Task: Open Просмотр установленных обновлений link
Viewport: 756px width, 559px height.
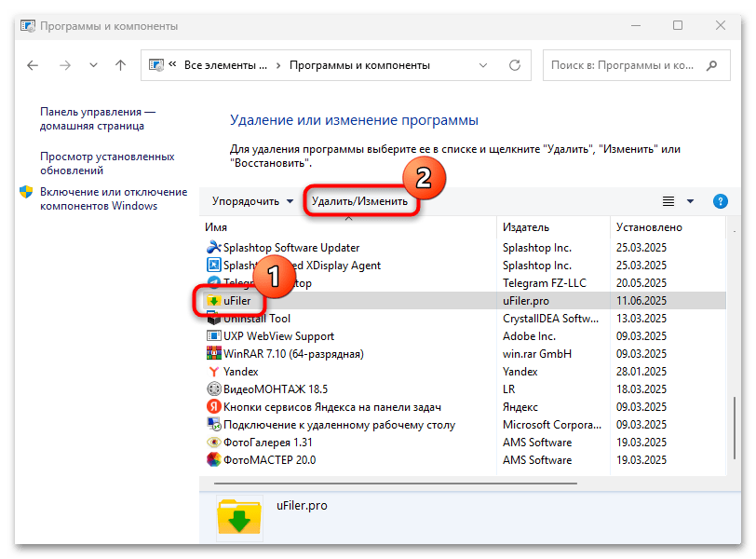Action: (107, 163)
